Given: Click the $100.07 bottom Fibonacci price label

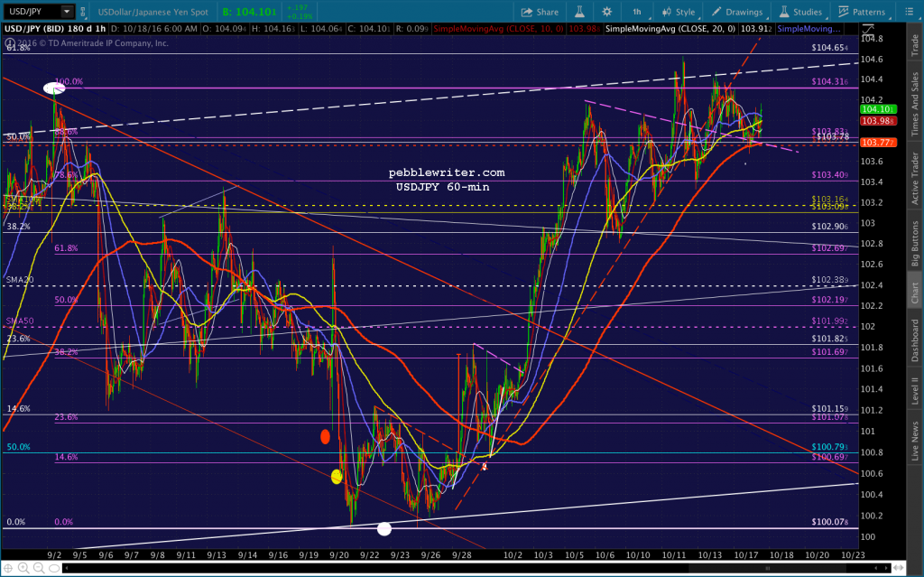Looking at the screenshot, I should pos(830,522).
